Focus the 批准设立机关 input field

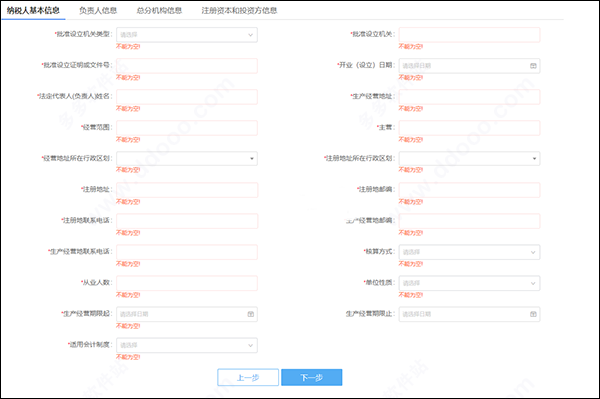click(469, 35)
